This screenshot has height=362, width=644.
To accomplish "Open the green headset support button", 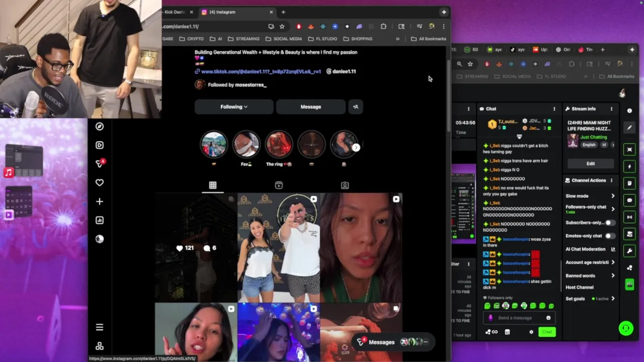I will tap(626, 328).
